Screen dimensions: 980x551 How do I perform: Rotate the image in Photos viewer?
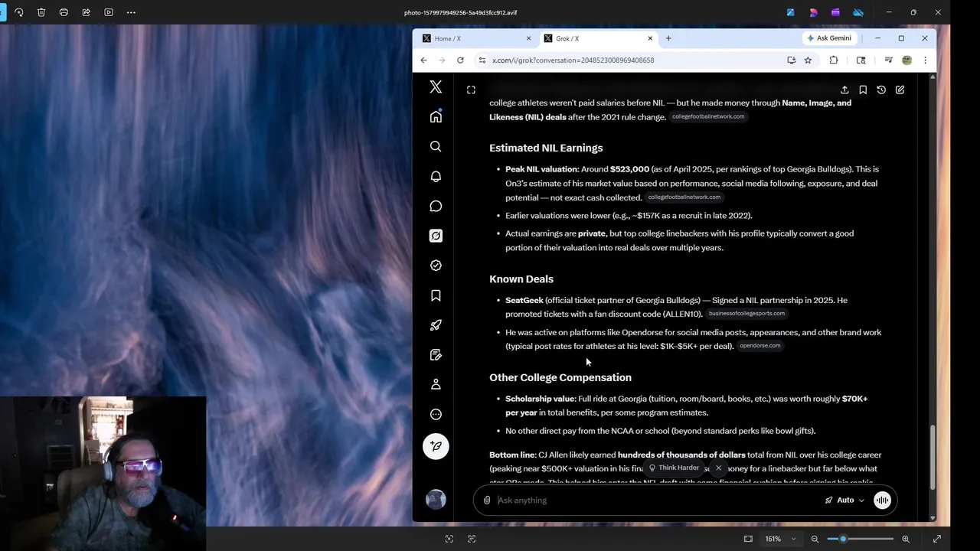(x=19, y=12)
